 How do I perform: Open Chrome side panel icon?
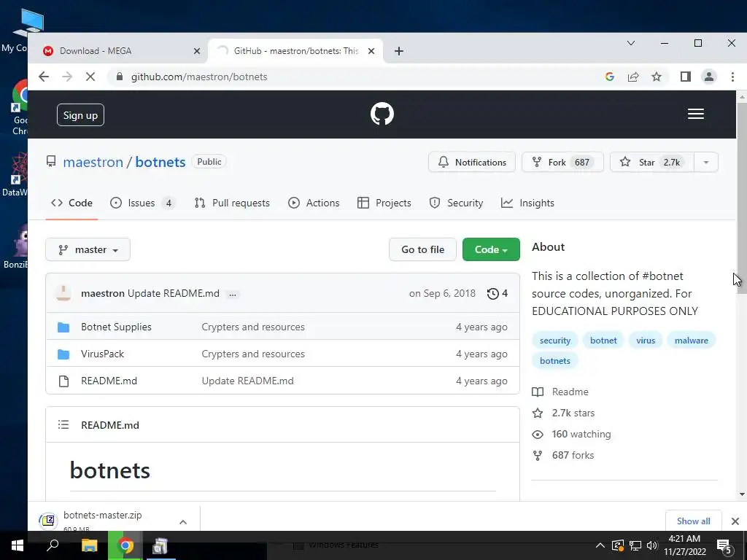click(x=685, y=77)
